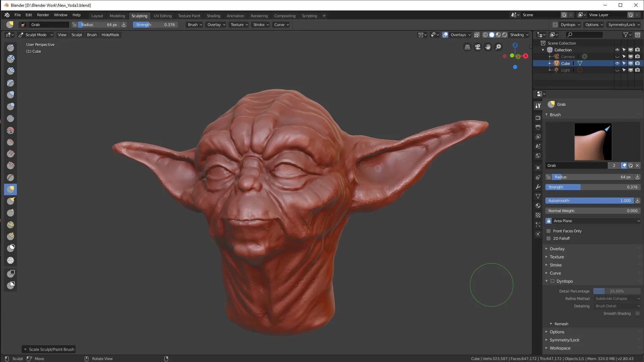Open the Brush settings dropdown in header
This screenshot has height=362, width=644.
click(x=195, y=25)
